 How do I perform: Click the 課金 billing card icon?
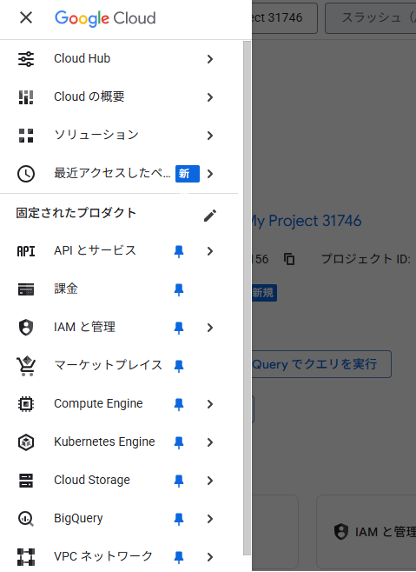tap(26, 290)
